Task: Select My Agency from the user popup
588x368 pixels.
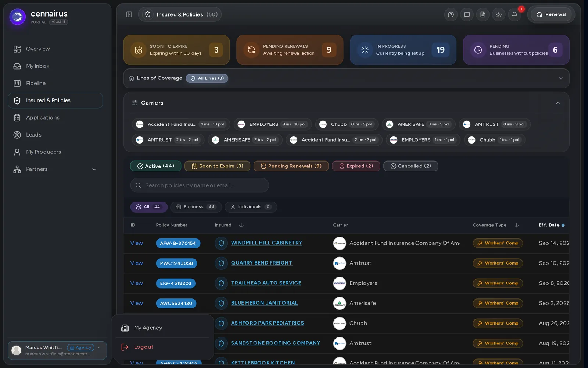Action: coord(162,328)
